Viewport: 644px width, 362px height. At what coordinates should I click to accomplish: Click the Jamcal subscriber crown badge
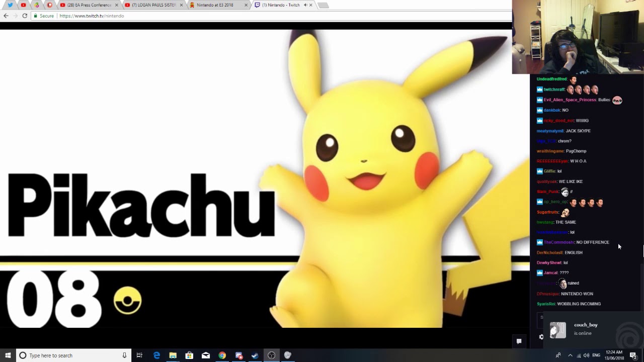(x=540, y=273)
